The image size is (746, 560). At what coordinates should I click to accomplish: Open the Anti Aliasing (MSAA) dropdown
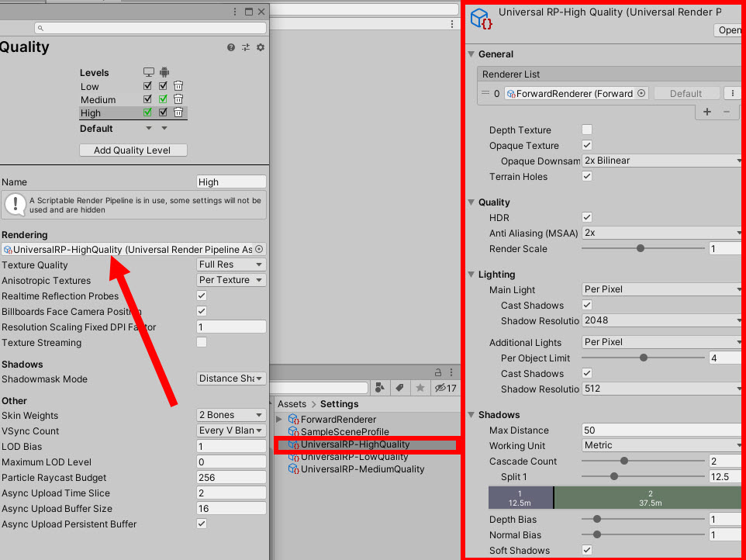coord(661,233)
